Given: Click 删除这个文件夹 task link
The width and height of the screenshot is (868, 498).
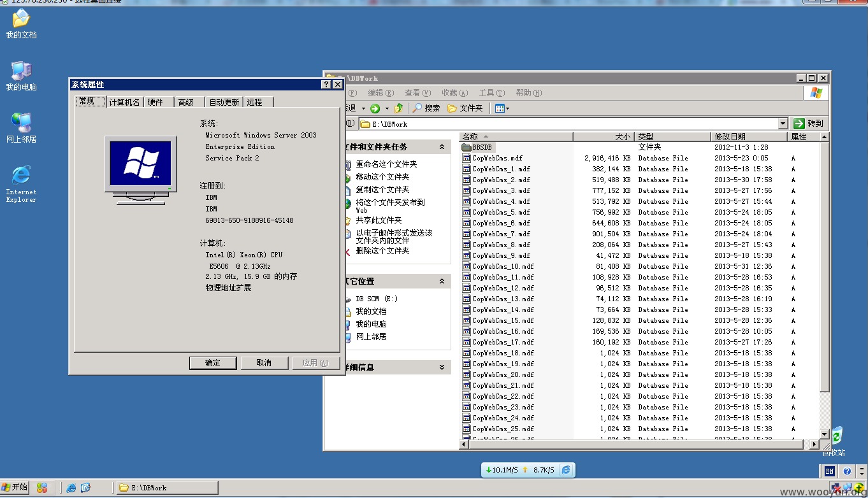Looking at the screenshot, I should pos(382,251).
